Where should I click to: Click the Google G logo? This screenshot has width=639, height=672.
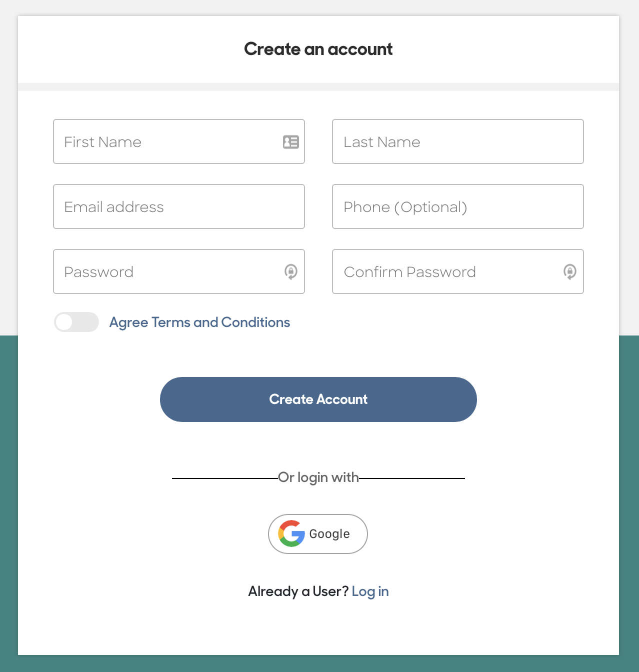pos(291,534)
